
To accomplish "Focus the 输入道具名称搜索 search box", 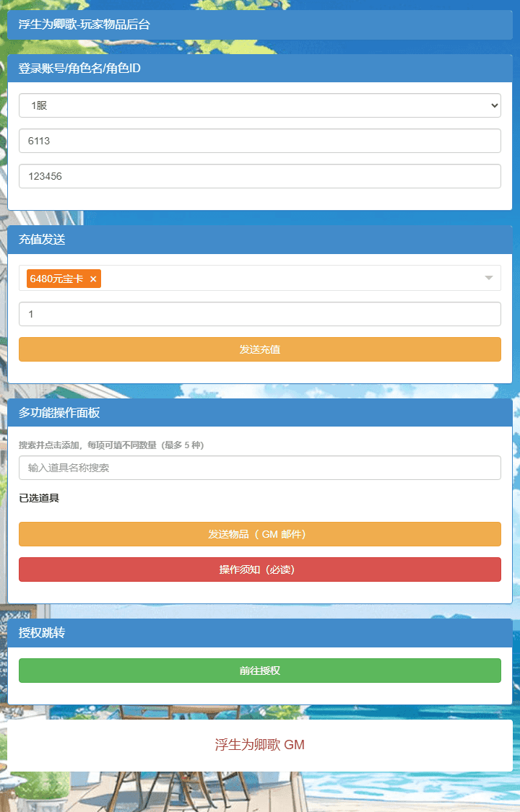I will coord(259,468).
